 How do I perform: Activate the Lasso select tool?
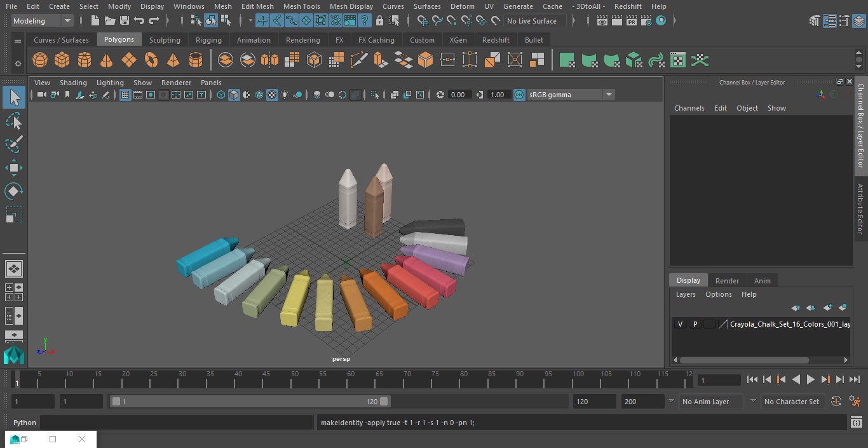point(14,121)
